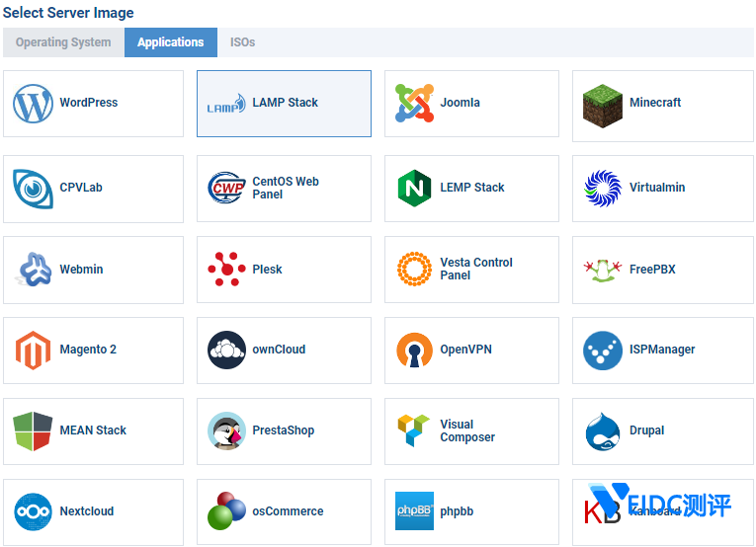Click the ownCloud cloud icon
This screenshot has width=756, height=547.
(x=226, y=350)
